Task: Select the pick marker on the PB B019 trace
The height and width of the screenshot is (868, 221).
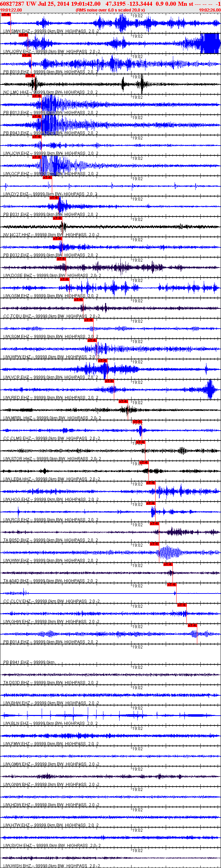Action: coord(26,55)
